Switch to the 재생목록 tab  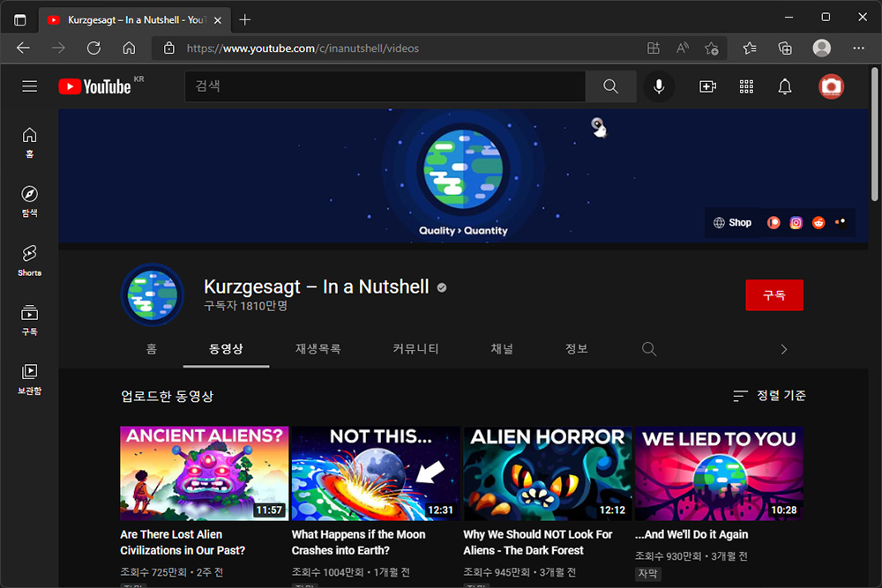pyautogui.click(x=318, y=349)
